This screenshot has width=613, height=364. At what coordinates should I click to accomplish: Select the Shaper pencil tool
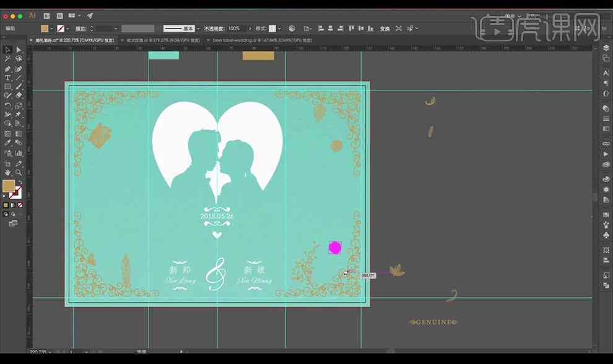pyautogui.click(x=7, y=95)
